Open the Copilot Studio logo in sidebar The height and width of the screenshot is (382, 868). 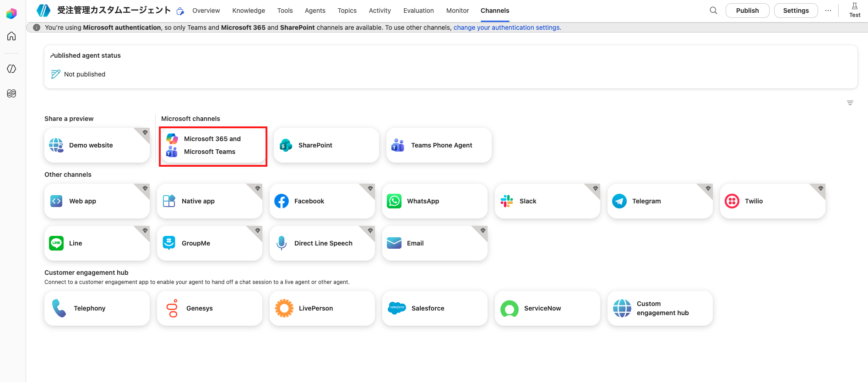point(11,14)
